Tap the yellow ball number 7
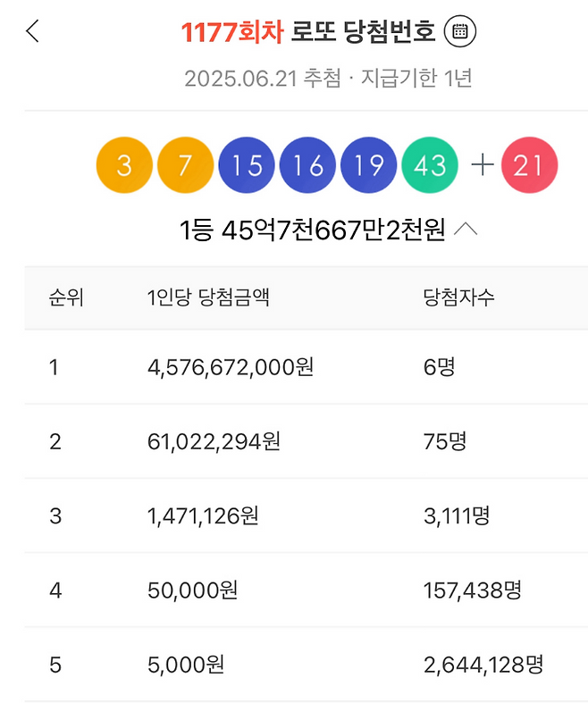This screenshot has width=588, height=703. pyautogui.click(x=185, y=165)
